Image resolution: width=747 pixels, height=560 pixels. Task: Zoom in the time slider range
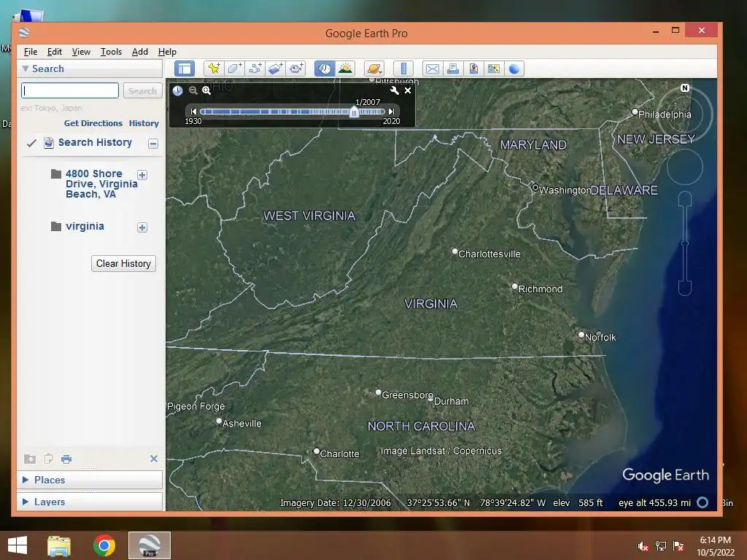[206, 90]
